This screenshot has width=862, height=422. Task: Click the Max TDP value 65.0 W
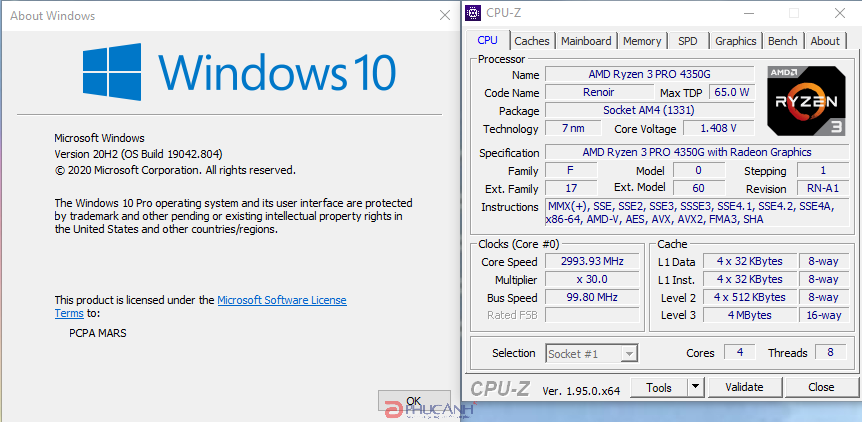(732, 92)
